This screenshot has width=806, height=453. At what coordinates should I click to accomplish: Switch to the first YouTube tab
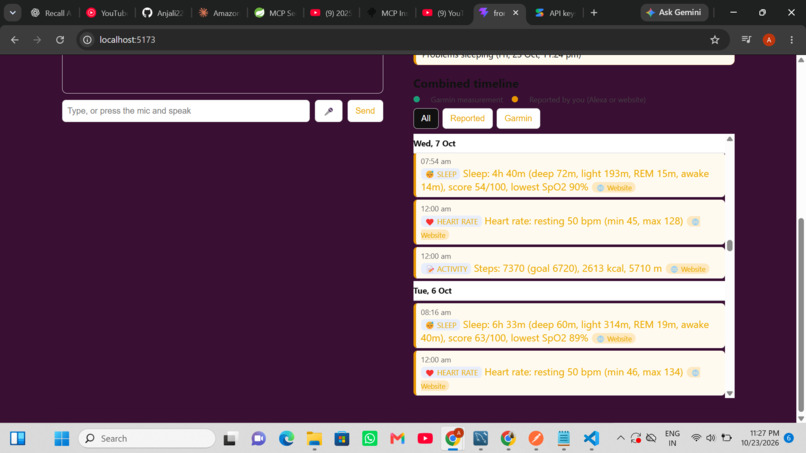107,13
